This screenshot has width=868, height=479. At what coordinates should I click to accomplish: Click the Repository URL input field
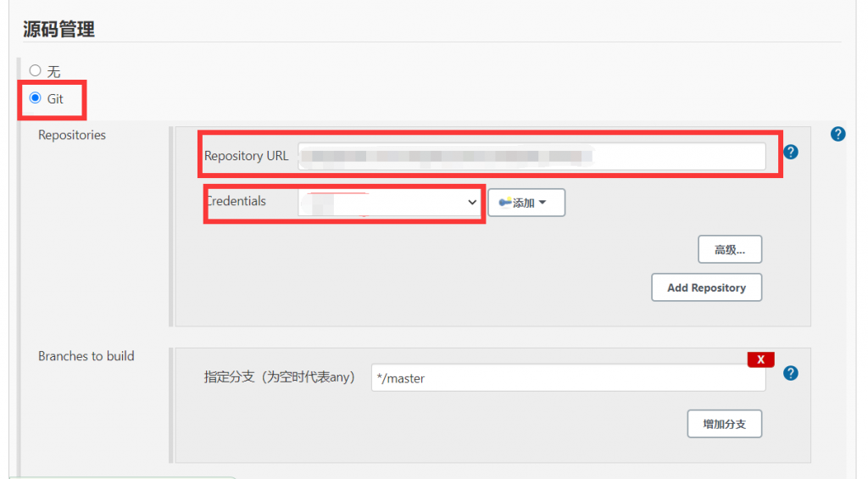pos(531,156)
